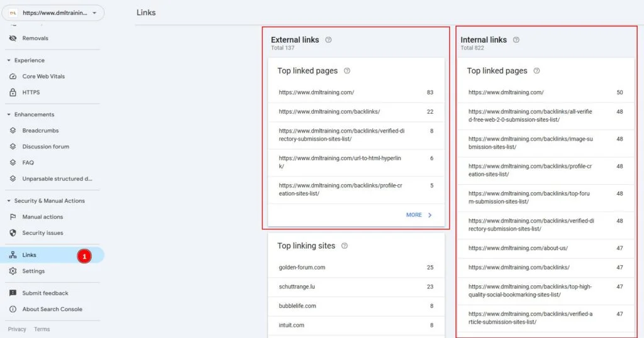The image size is (644, 338).
Task: Open About Search Console
Action: click(53, 309)
